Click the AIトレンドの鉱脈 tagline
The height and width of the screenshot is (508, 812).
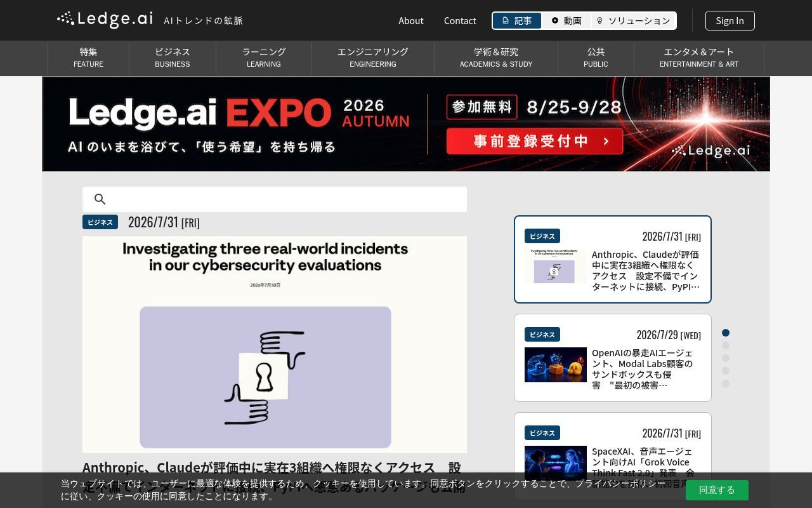[203, 21]
